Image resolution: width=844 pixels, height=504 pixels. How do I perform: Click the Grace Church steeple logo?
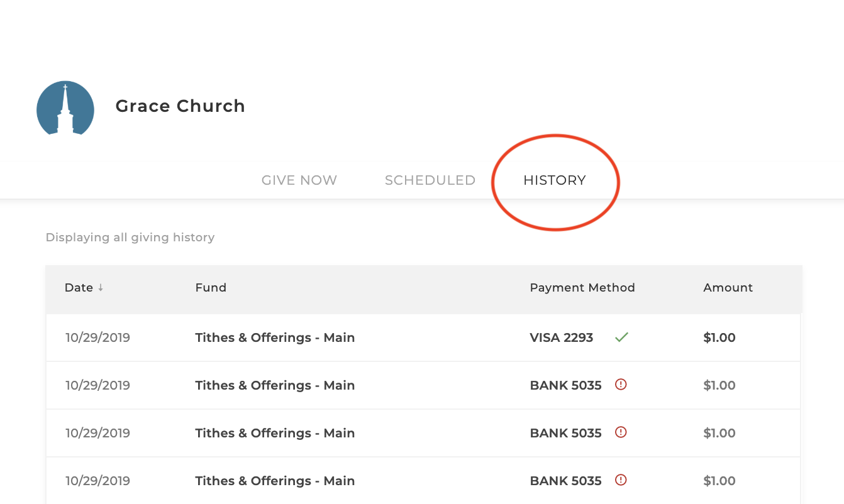(x=65, y=108)
